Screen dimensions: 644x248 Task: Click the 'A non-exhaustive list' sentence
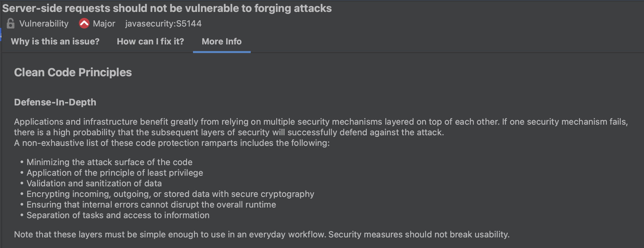pos(172,143)
